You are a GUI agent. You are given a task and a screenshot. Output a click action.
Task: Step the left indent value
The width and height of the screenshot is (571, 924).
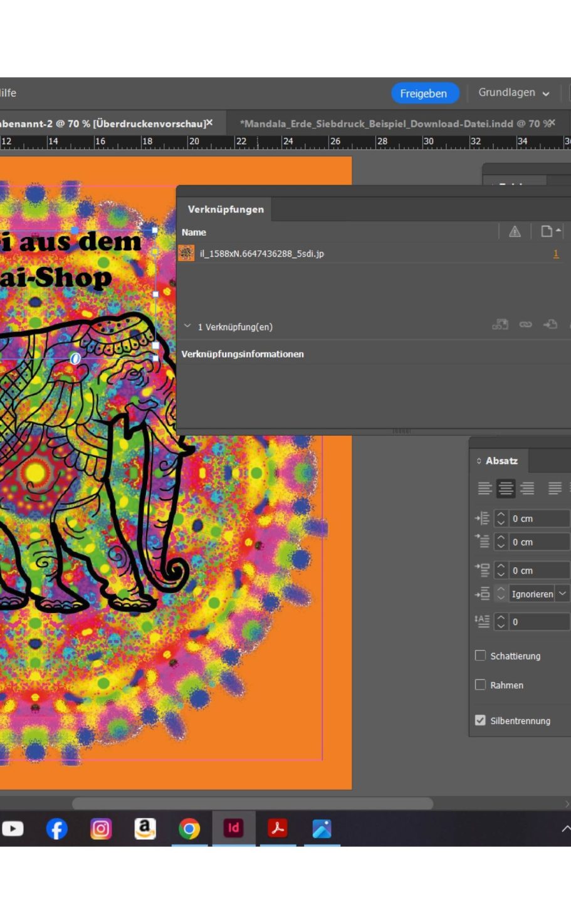pyautogui.click(x=501, y=518)
